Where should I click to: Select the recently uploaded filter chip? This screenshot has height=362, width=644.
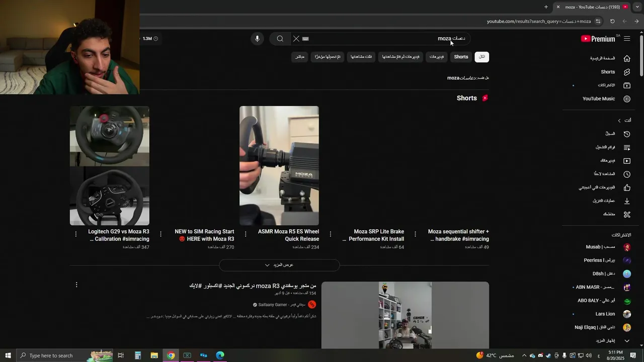pyautogui.click(x=328, y=57)
